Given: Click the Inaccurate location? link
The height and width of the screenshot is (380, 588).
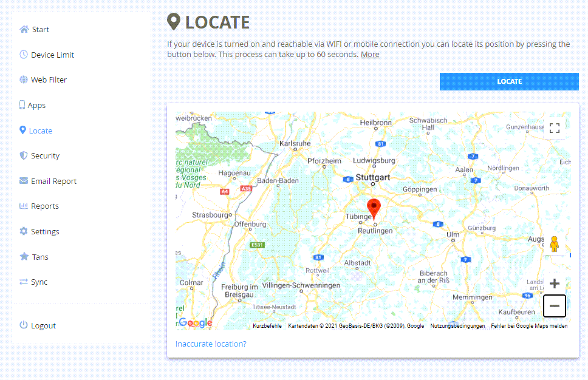Looking at the screenshot, I should tap(211, 344).
